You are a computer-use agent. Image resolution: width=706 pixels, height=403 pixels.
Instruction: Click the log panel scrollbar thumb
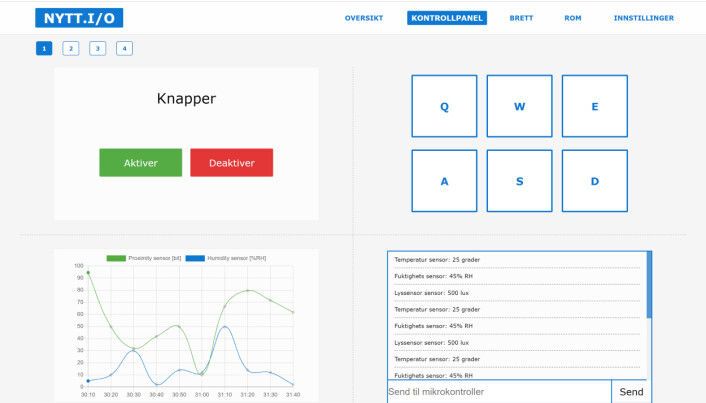coord(649,285)
